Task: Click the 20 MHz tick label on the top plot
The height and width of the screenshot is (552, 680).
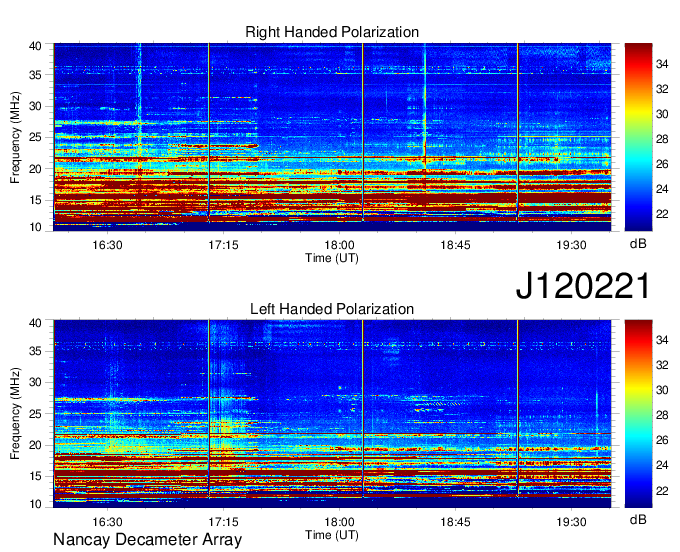Action: click(35, 169)
